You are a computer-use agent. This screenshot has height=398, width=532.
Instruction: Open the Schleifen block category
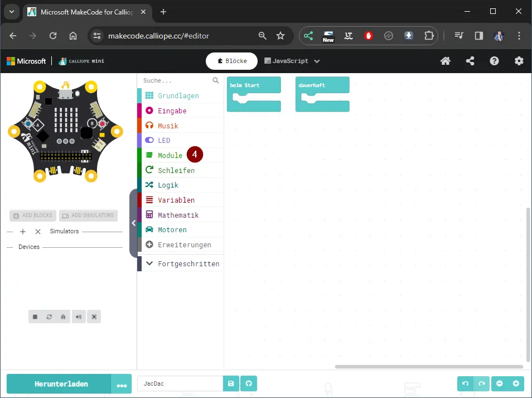point(177,170)
